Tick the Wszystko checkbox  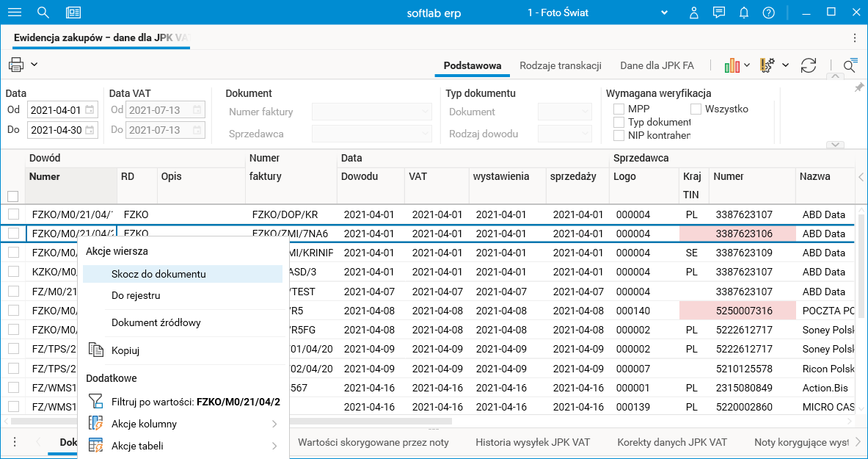[696, 109]
